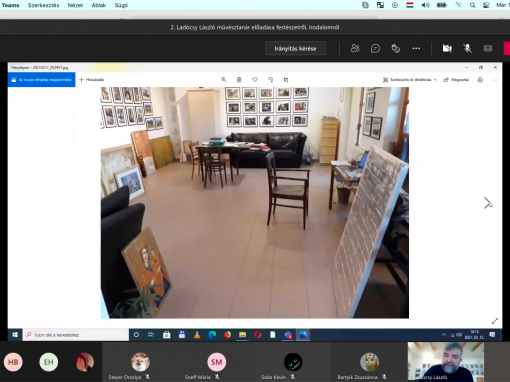Image resolution: width=510 pixels, height=382 pixels.
Task: Click the Irányítás kérése button
Action: (x=295, y=48)
